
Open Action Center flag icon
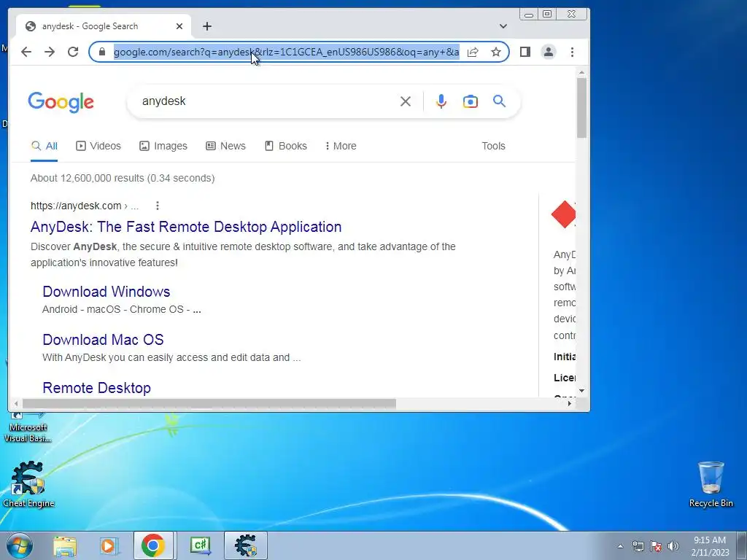[x=656, y=546]
